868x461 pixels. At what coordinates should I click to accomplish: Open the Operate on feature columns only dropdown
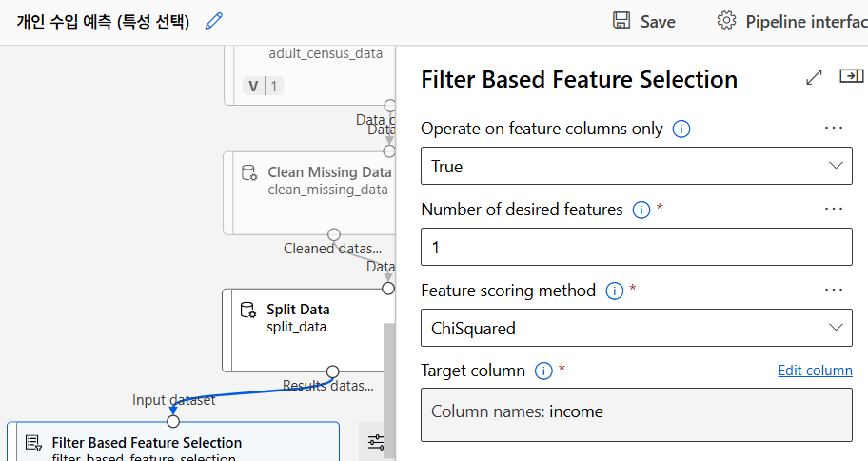click(636, 166)
